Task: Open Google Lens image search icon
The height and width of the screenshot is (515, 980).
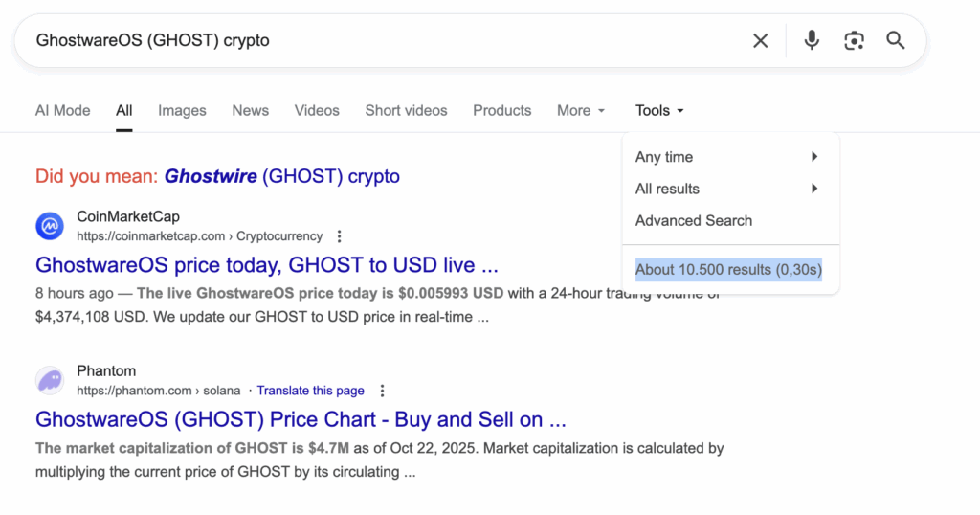Action: (x=854, y=40)
